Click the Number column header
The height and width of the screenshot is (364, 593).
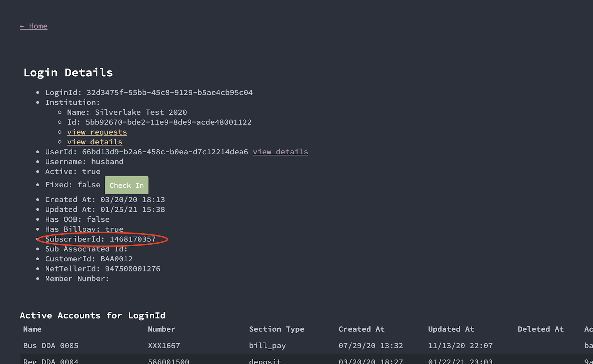(161, 329)
